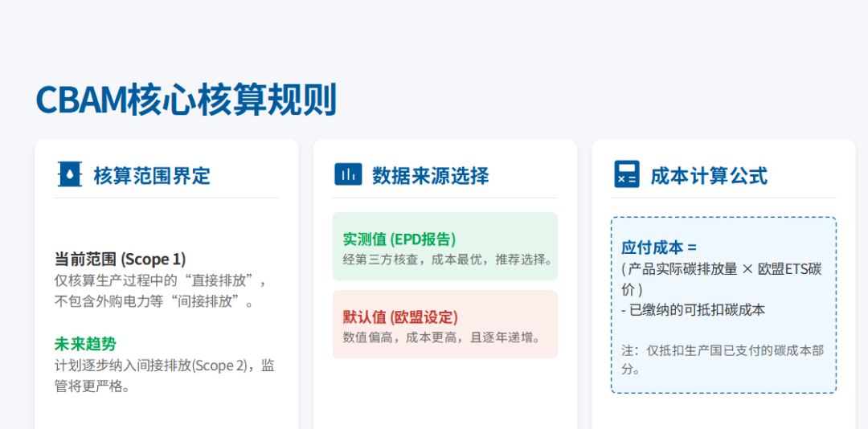This screenshot has width=868, height=429.
Task: Click the line 不包含外购电力等"间接排放"
Action: 154,302
